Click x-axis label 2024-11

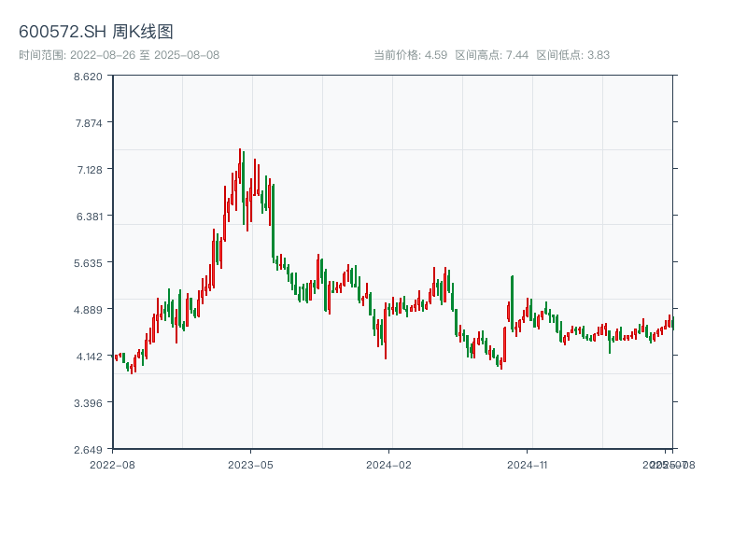[x=527, y=465]
